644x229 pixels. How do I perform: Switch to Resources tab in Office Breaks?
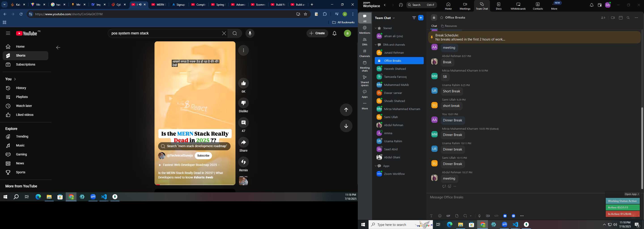449,26
